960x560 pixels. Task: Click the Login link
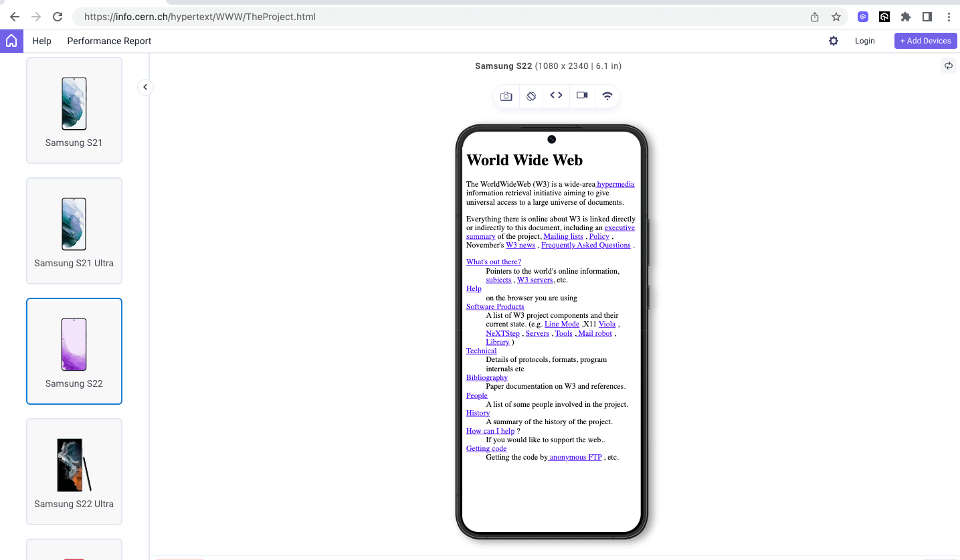864,41
